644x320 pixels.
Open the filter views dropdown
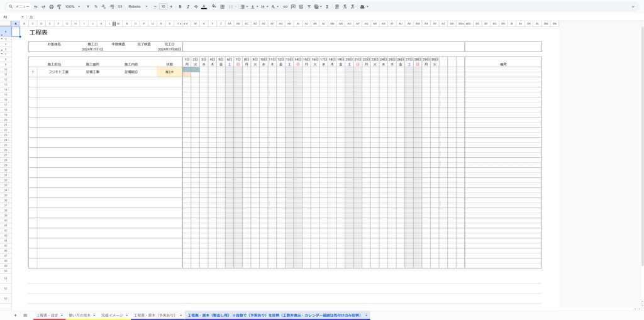click(317, 7)
